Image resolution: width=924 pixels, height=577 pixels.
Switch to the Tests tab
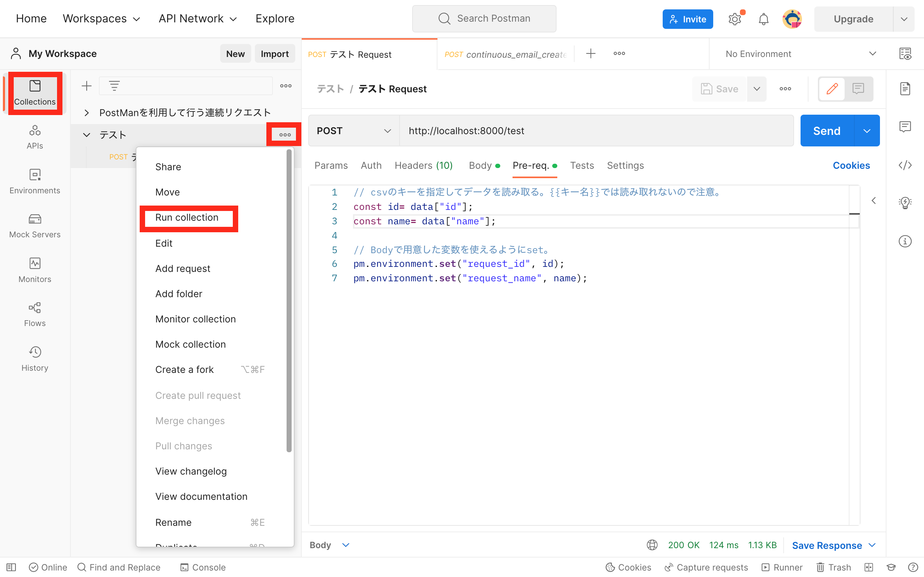pos(582,165)
